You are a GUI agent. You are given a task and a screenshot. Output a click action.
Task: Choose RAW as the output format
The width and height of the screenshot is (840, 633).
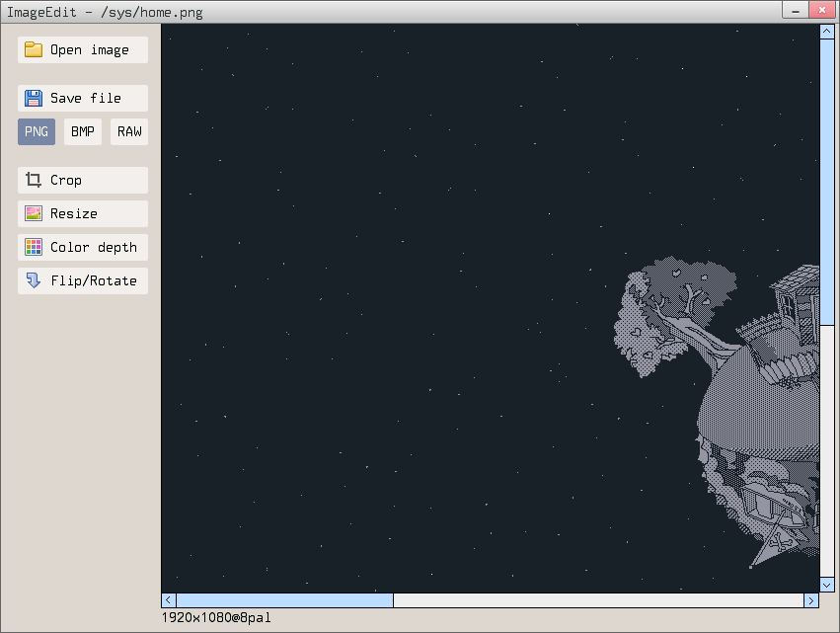(x=129, y=132)
